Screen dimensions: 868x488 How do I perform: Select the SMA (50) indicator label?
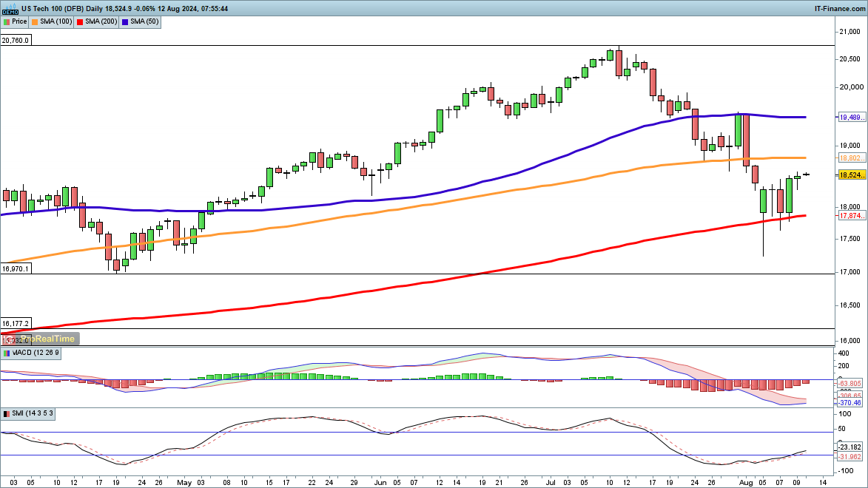[x=144, y=22]
